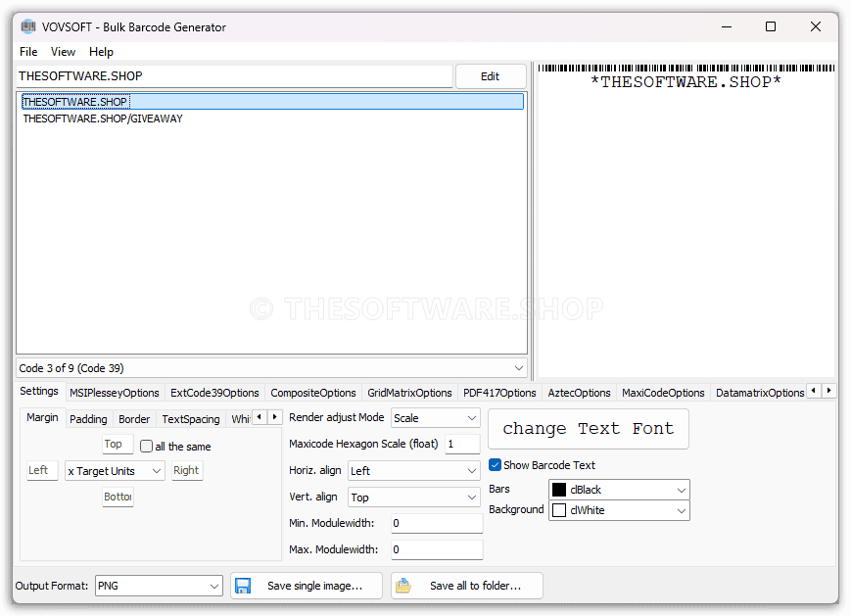The image size is (851, 616).
Task: Click the Top margin field
Action: click(118, 444)
